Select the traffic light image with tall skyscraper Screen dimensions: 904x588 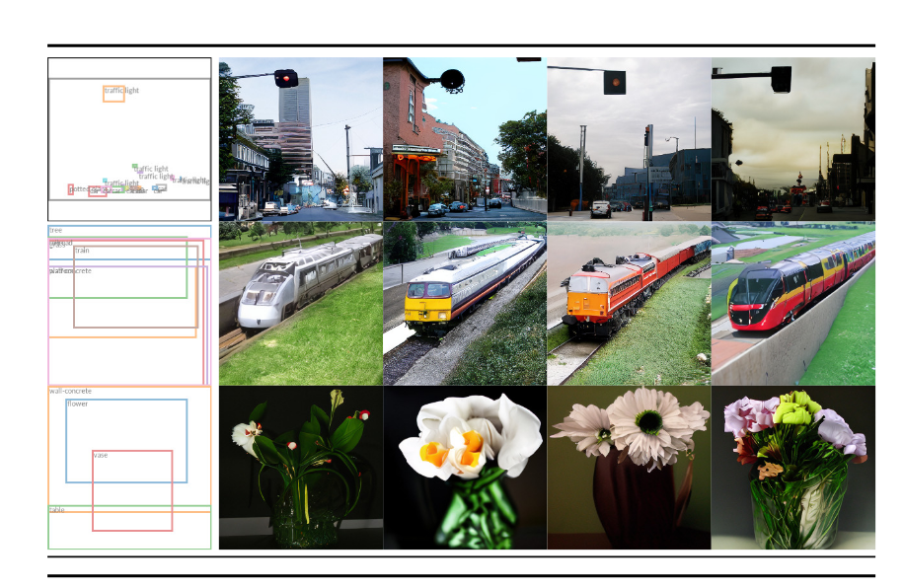click(301, 139)
